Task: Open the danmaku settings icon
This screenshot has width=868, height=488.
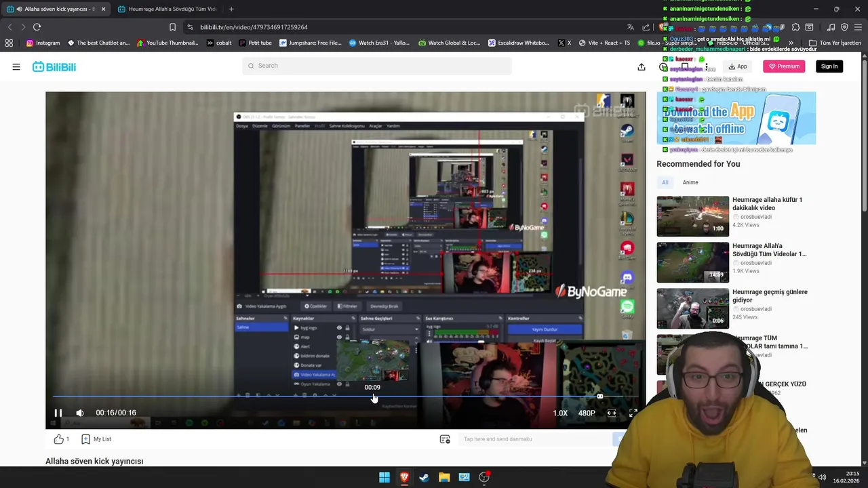Action: coord(445,439)
